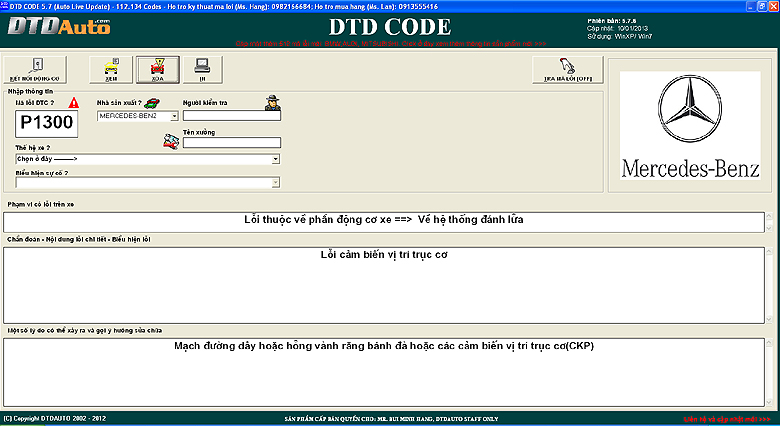Click the Tên xưởng input field
The height and width of the screenshot is (426, 780).
click(x=231, y=142)
